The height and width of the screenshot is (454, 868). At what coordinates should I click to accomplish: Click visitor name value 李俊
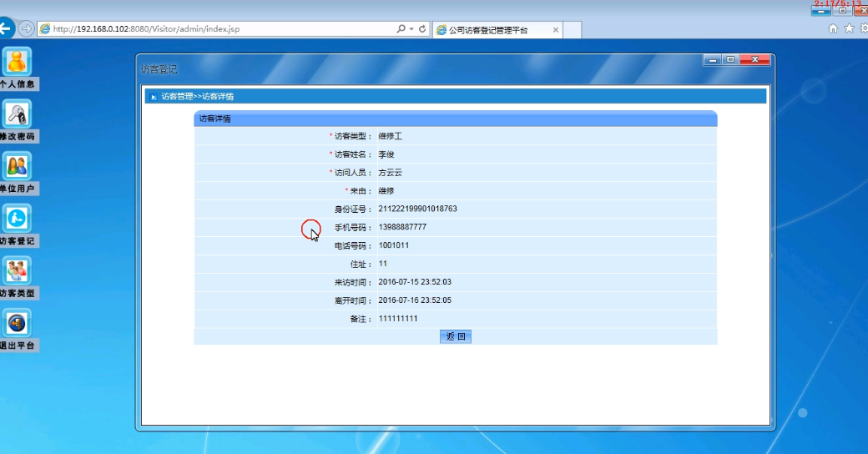click(x=386, y=154)
